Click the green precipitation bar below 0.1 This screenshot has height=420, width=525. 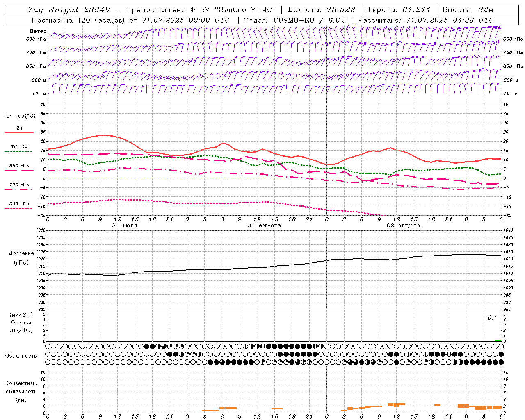498,341
